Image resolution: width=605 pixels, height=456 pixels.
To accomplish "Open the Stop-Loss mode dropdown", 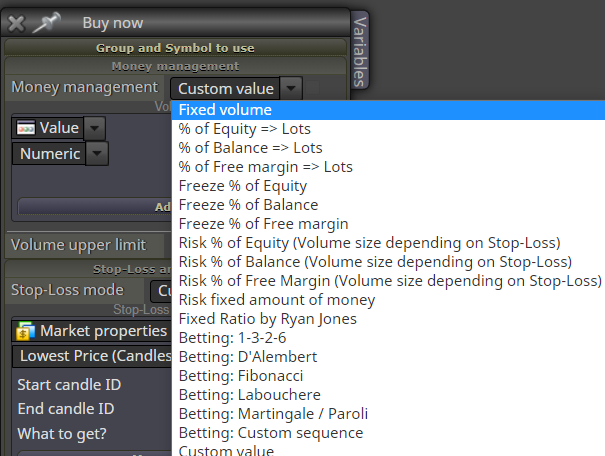I will coord(161,291).
